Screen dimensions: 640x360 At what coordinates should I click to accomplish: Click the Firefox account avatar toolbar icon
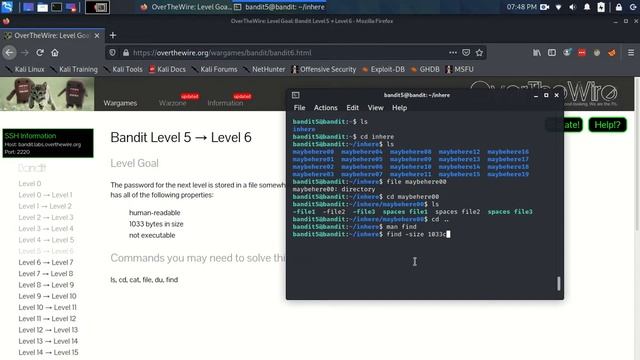pyautogui.click(x=567, y=53)
